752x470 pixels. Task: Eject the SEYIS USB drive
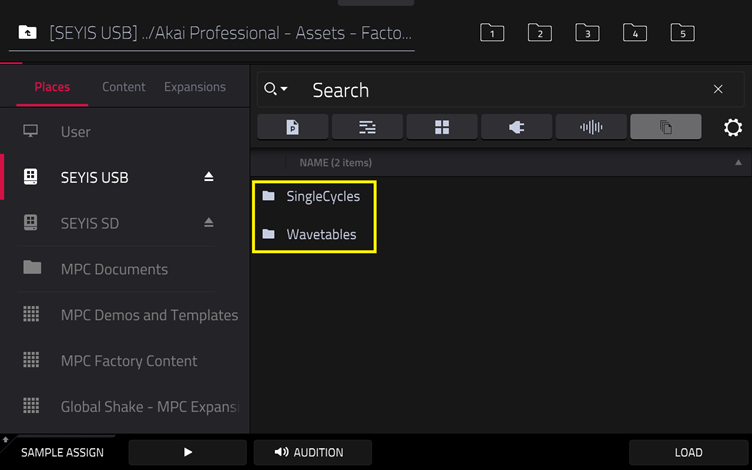click(209, 177)
